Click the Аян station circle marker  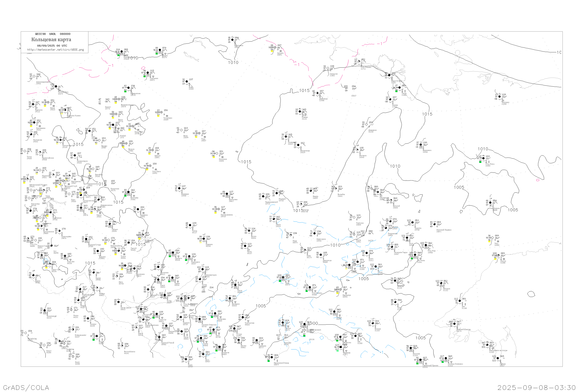pos(459,301)
